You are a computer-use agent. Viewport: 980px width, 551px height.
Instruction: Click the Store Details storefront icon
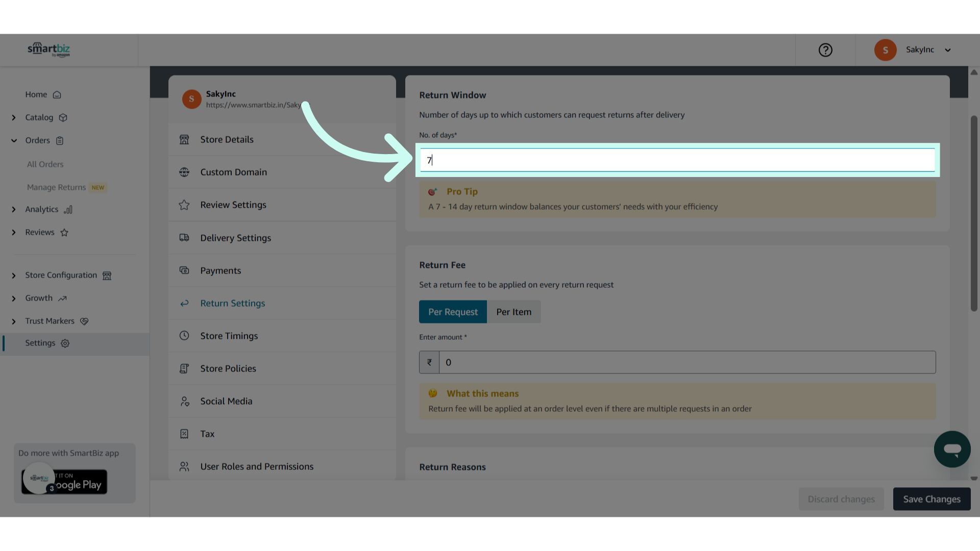(x=184, y=139)
